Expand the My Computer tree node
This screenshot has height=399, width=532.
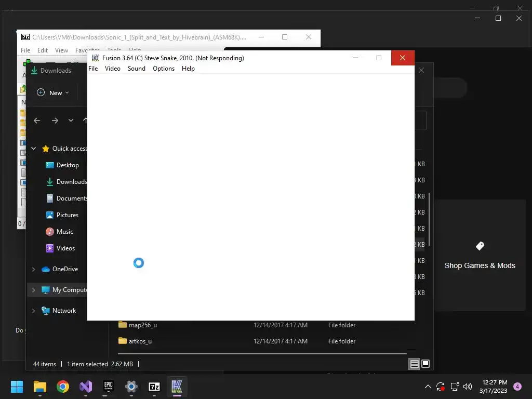(34, 290)
